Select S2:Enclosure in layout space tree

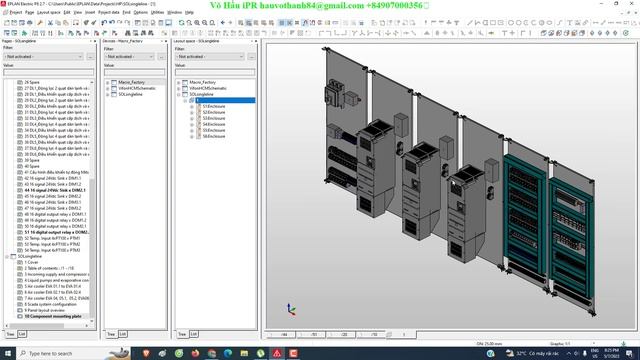tap(214, 112)
